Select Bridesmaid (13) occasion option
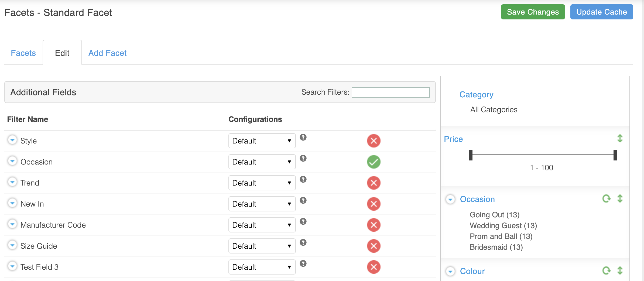This screenshot has height=281, width=644. coord(496,247)
